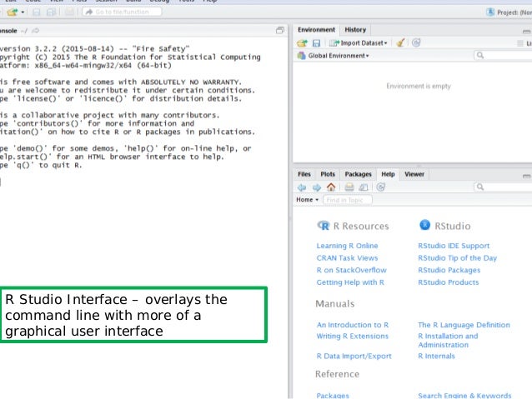The image size is (532, 399).
Task: Open the R Internals manual
Action: (x=436, y=356)
